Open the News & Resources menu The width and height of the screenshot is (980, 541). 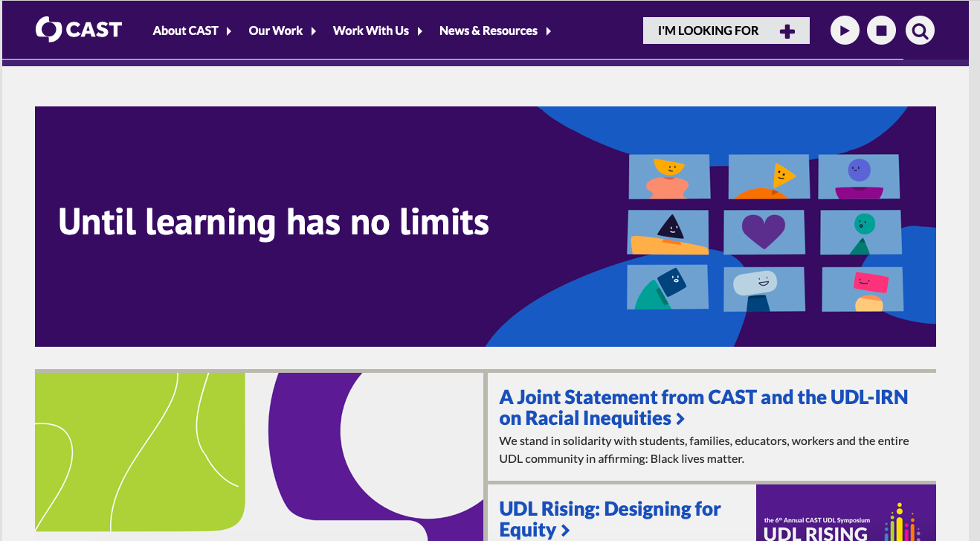(x=488, y=31)
